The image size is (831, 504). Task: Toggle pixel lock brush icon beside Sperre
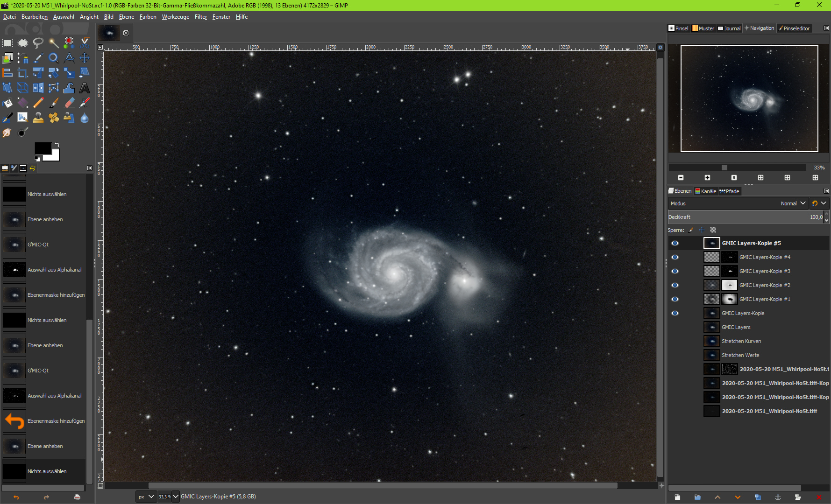tap(691, 230)
